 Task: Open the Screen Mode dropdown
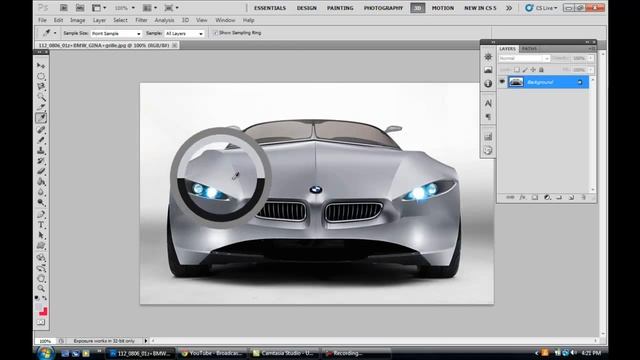pyautogui.click(x=171, y=8)
